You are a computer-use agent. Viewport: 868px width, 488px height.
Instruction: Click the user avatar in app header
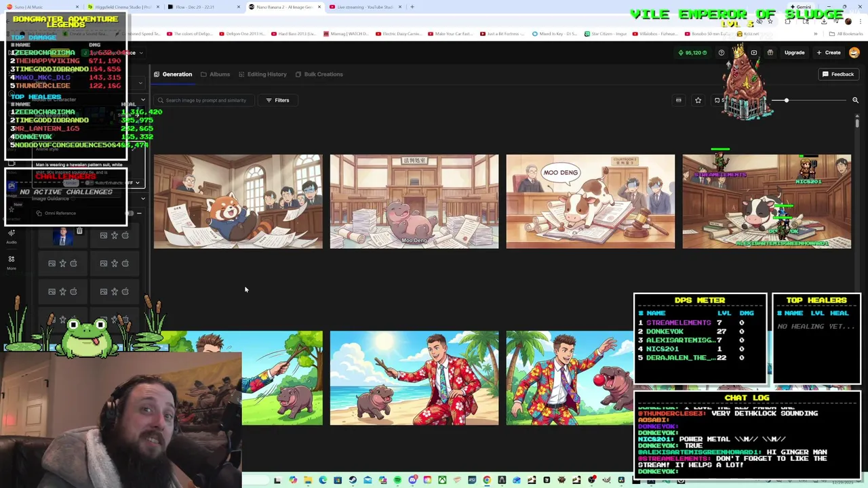(854, 53)
